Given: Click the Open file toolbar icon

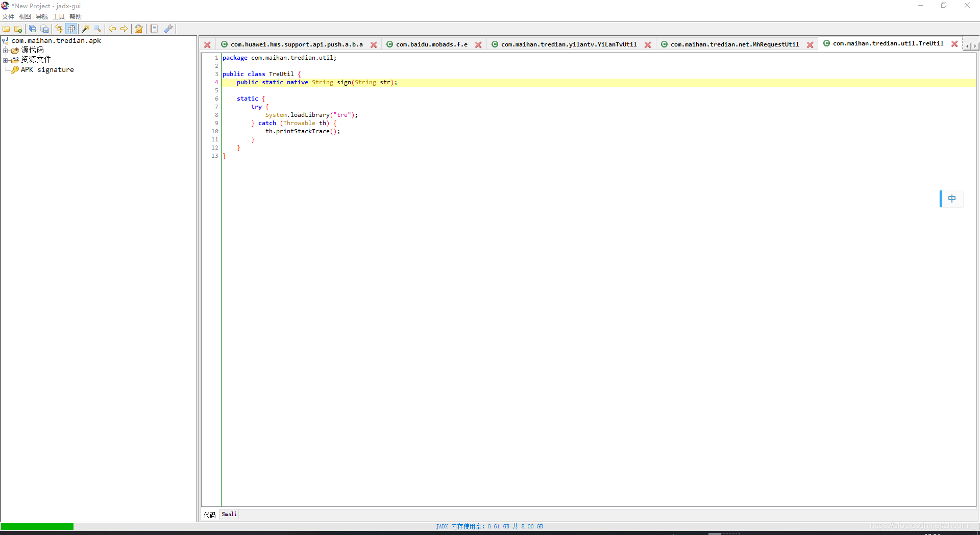Looking at the screenshot, I should point(7,29).
